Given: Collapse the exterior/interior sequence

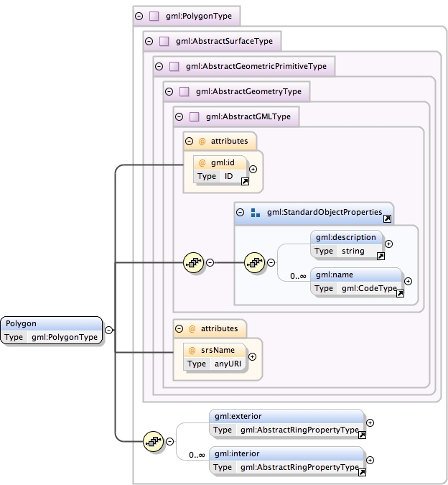Looking at the screenshot, I should pos(169,441).
